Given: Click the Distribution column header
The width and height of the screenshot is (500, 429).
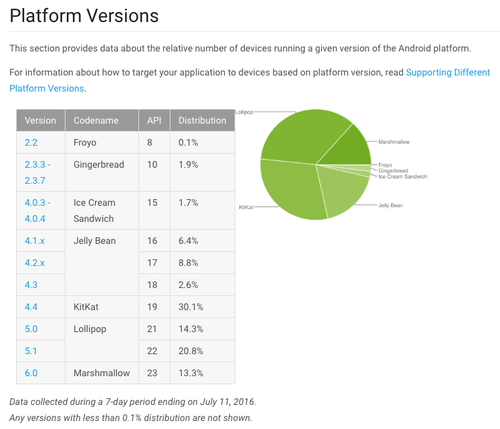Looking at the screenshot, I should (x=202, y=120).
